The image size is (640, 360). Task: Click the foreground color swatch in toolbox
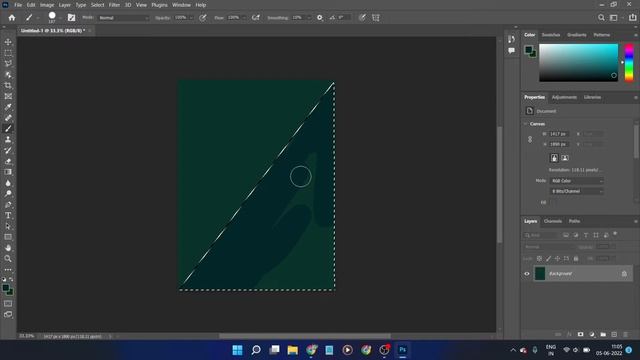pos(6,288)
